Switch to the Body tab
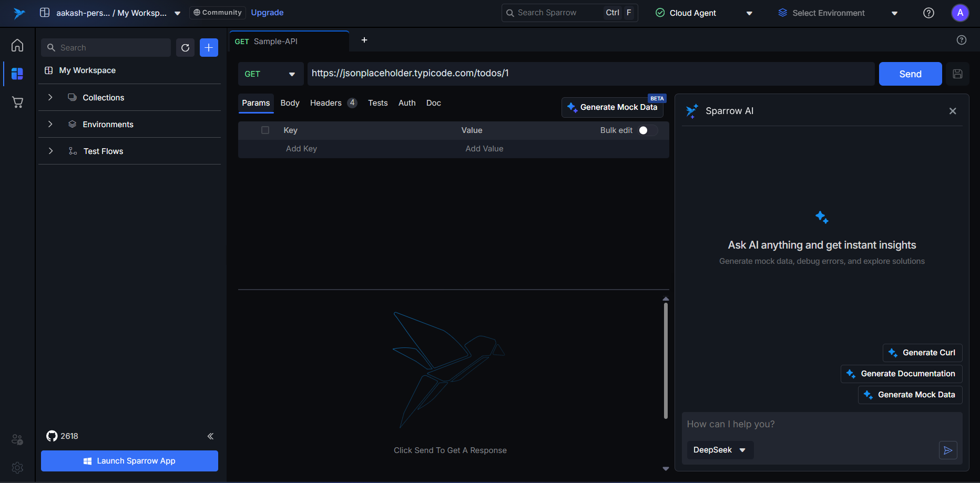This screenshot has height=483, width=980. click(290, 103)
